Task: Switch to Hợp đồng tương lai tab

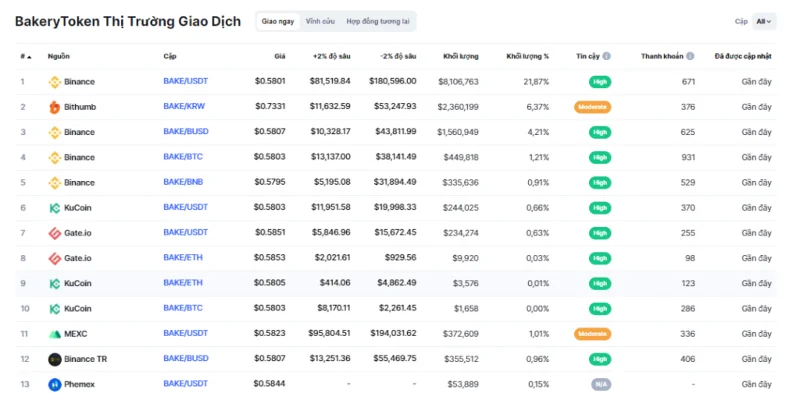Action: point(378,21)
